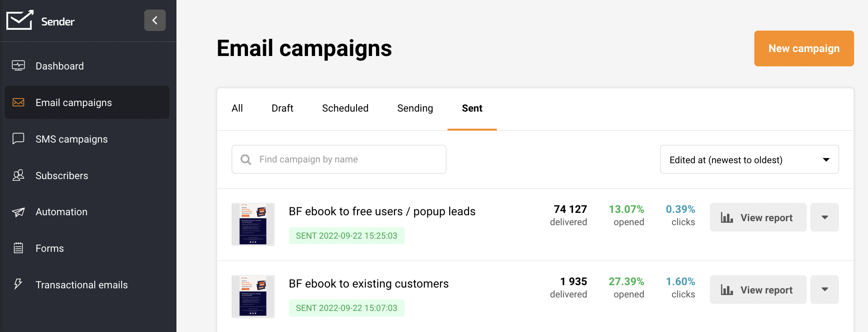Expand options for BF ebook free users campaign
The image size is (868, 332).
point(824,217)
